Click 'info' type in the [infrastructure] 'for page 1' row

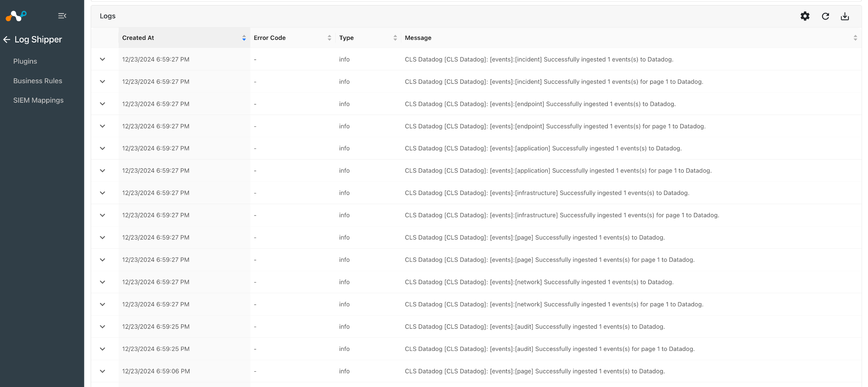pyautogui.click(x=344, y=215)
